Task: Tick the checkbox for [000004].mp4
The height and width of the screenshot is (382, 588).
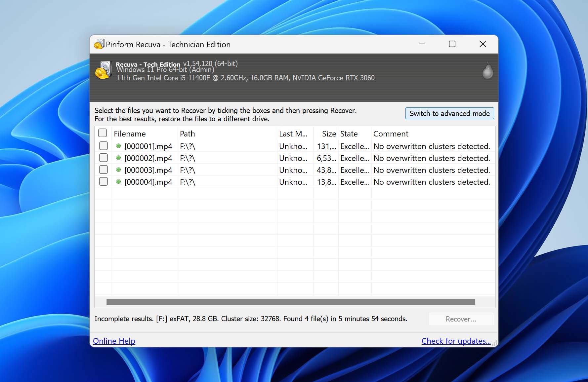Action: [x=104, y=181]
